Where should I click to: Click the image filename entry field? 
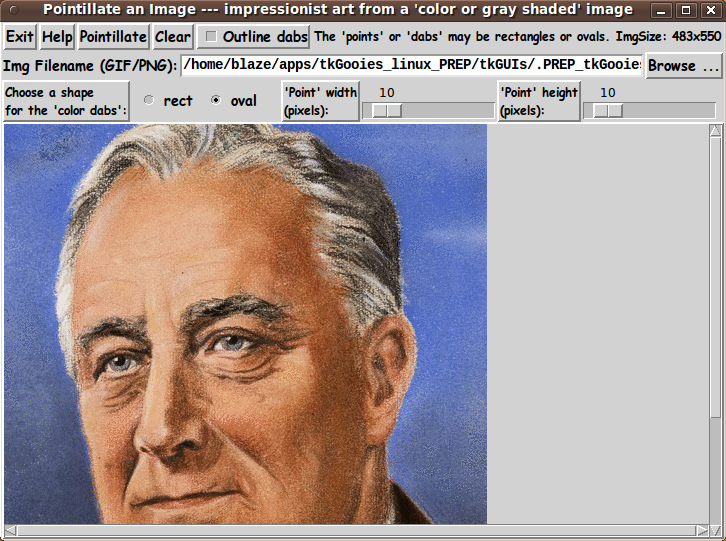412,65
